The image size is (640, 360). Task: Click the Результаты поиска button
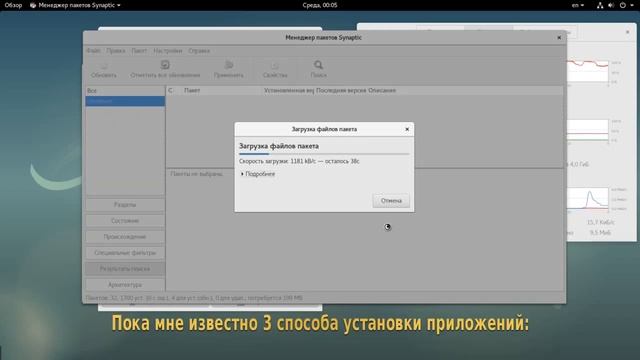[125, 269]
